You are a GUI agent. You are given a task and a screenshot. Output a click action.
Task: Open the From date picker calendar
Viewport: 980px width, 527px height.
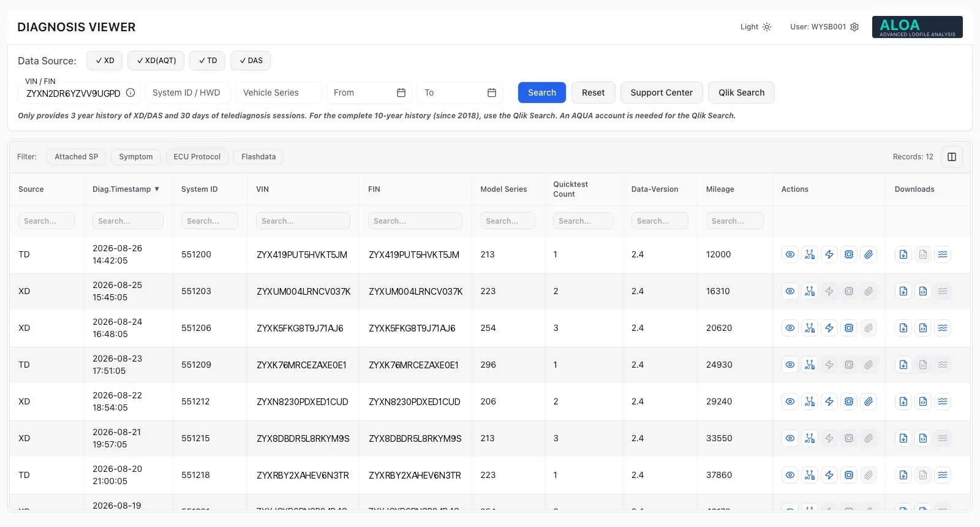tap(401, 93)
